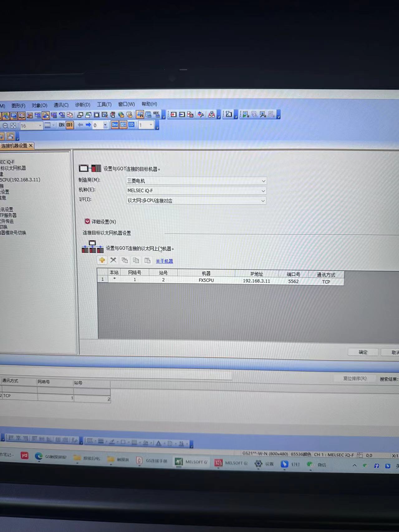This screenshot has height=532, width=399.
Task: Open the 制造商 manufacturer dropdown
Action: (263, 181)
